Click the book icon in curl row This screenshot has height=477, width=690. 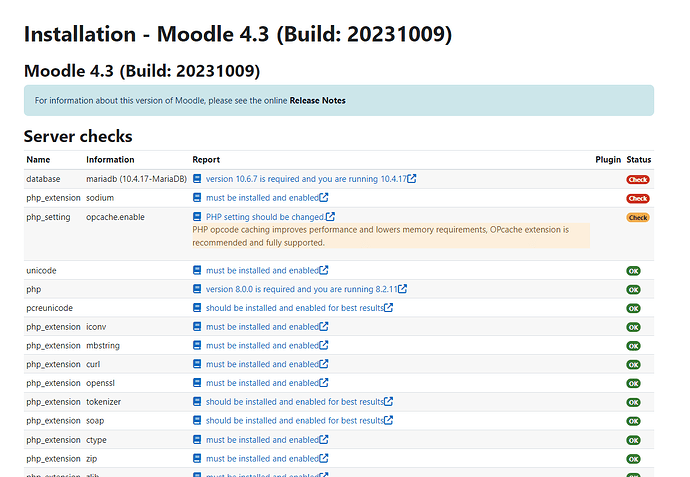tap(197, 364)
